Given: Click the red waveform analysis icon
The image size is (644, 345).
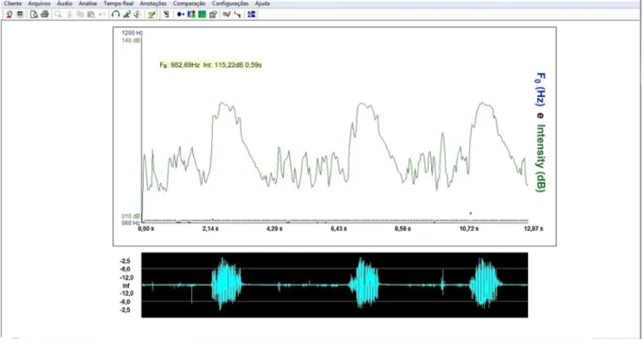Looking at the screenshot, I should (x=226, y=15).
